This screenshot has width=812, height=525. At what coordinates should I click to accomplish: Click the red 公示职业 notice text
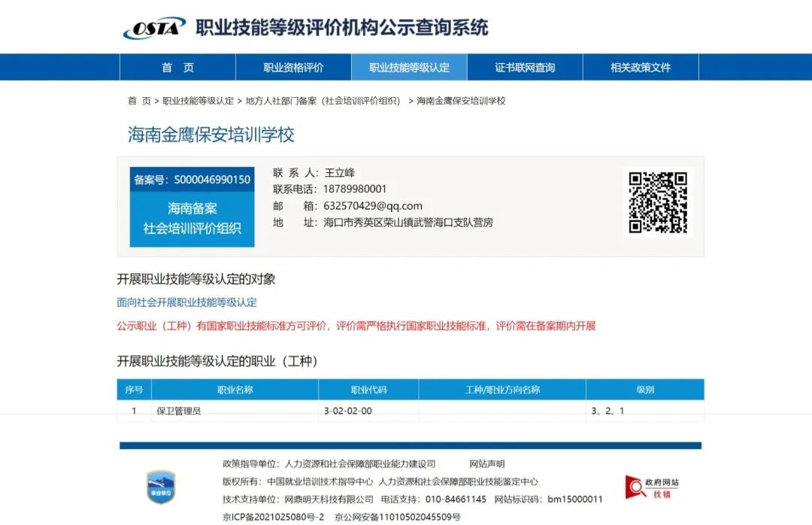click(x=356, y=326)
